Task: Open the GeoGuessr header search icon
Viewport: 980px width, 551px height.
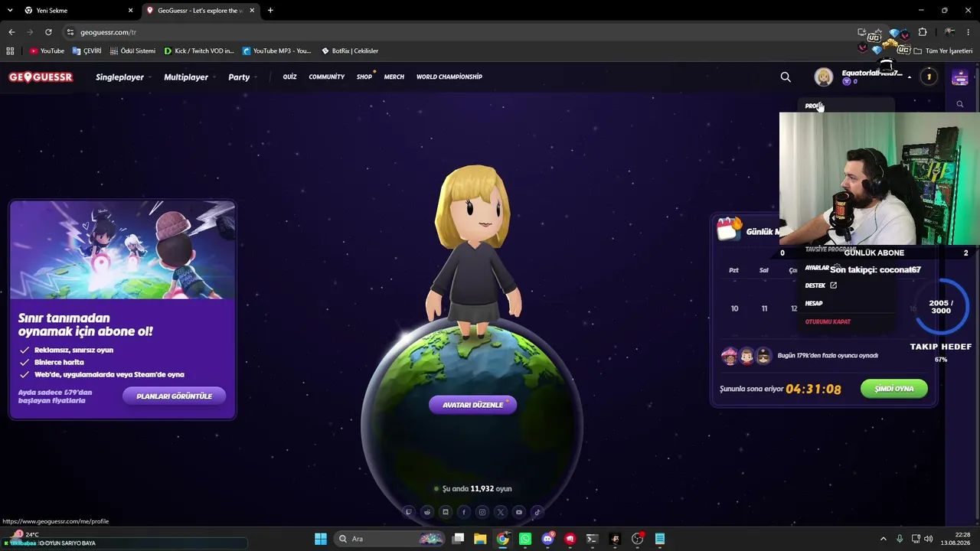Action: coord(786,77)
